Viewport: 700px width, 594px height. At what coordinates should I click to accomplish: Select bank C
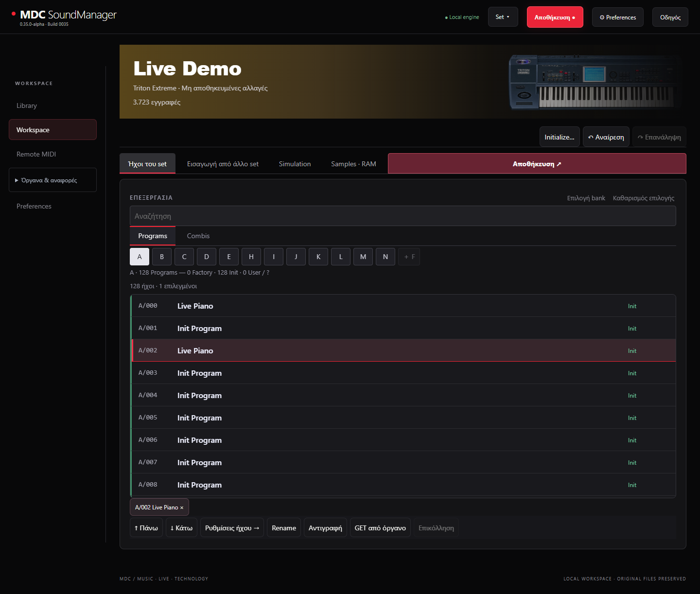point(184,257)
